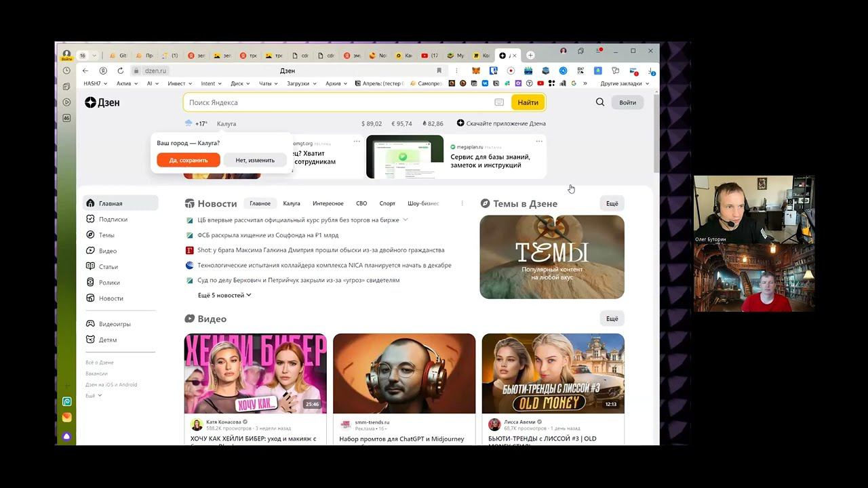Click the red Shot source icon
Viewport: 868px width, 488px height.
pyautogui.click(x=190, y=250)
